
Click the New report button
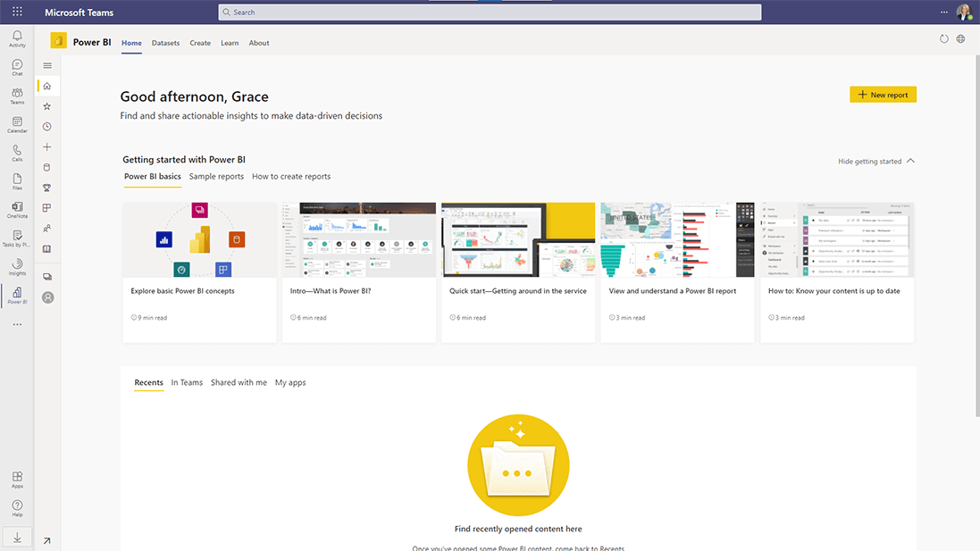pyautogui.click(x=883, y=94)
